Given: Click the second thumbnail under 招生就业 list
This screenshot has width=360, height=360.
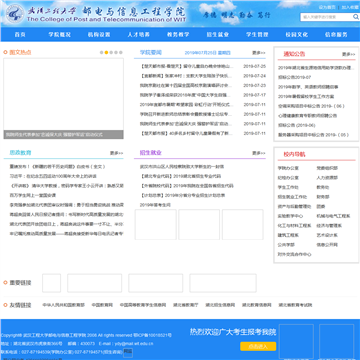Looking at the screenshot, I should point(199,224).
